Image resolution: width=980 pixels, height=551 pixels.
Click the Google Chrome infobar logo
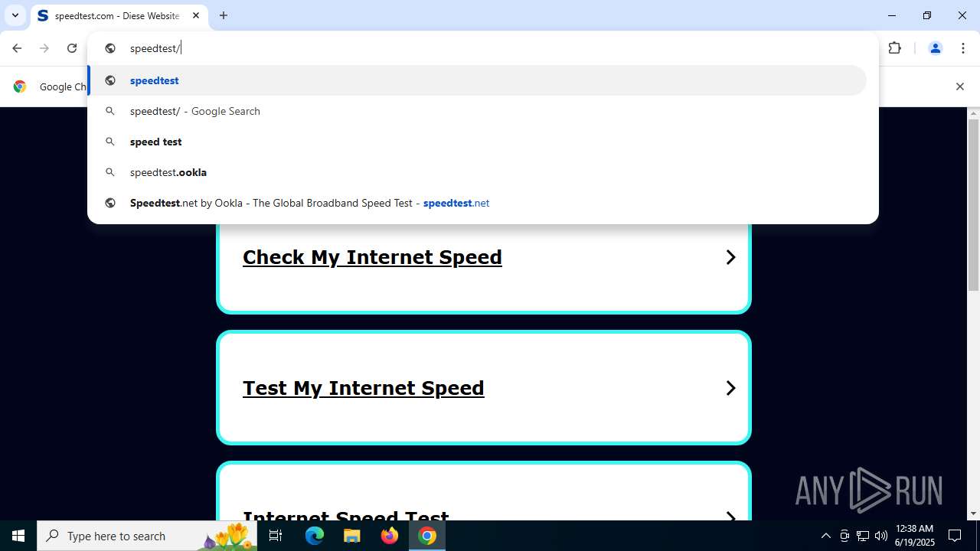coord(20,86)
